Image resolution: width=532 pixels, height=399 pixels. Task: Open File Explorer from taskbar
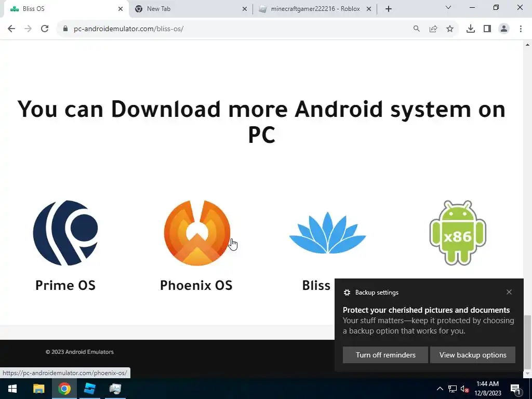coord(38,389)
